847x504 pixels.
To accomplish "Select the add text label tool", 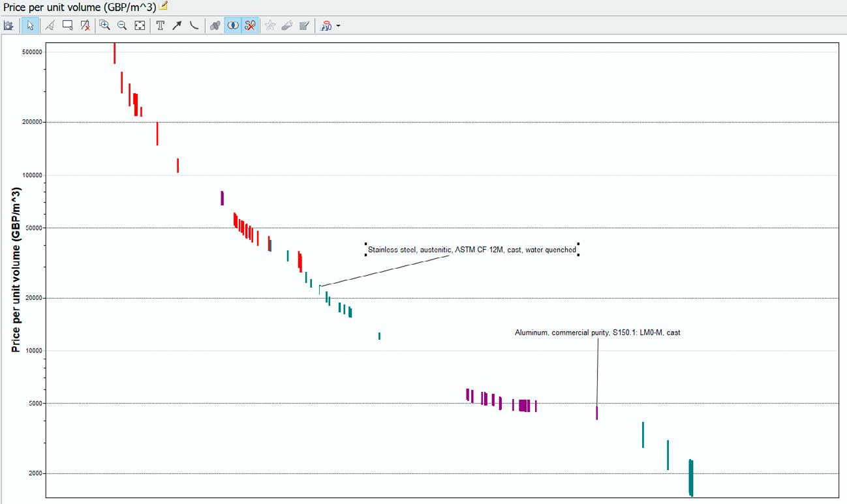I will [160, 25].
